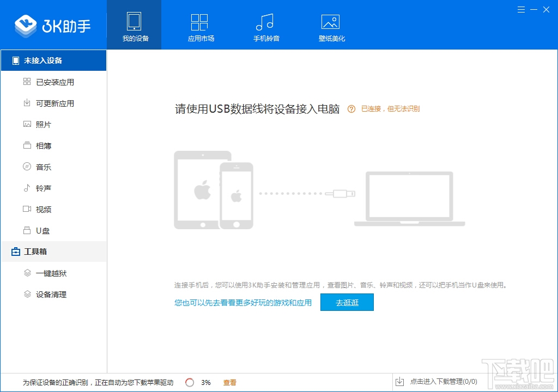
Task: Open the hamburger main menu icon
Action: pyautogui.click(x=521, y=10)
